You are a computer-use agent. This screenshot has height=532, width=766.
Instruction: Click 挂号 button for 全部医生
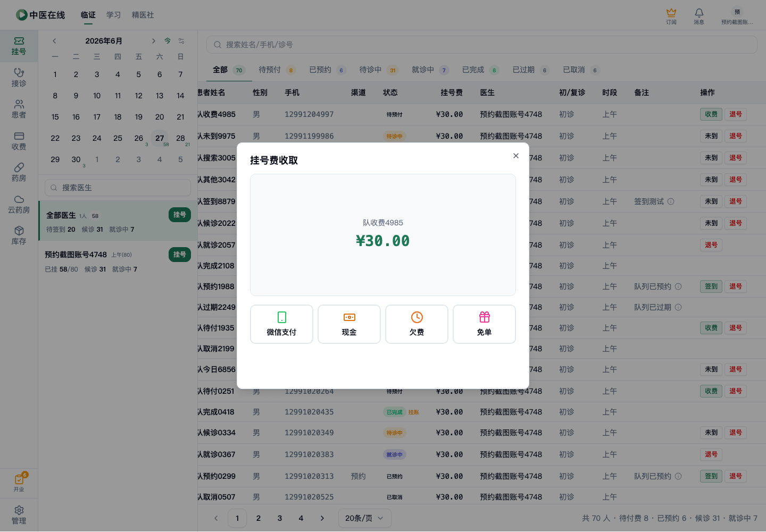coord(180,215)
